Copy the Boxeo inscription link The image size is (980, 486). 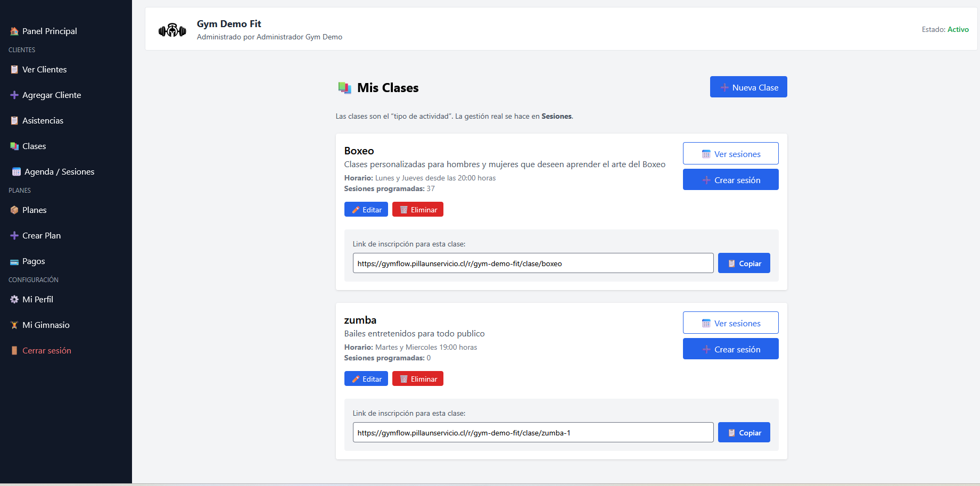tap(744, 263)
